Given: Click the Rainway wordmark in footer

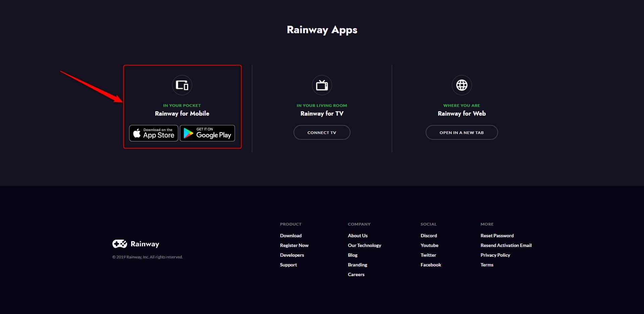Looking at the screenshot, I should (x=145, y=244).
